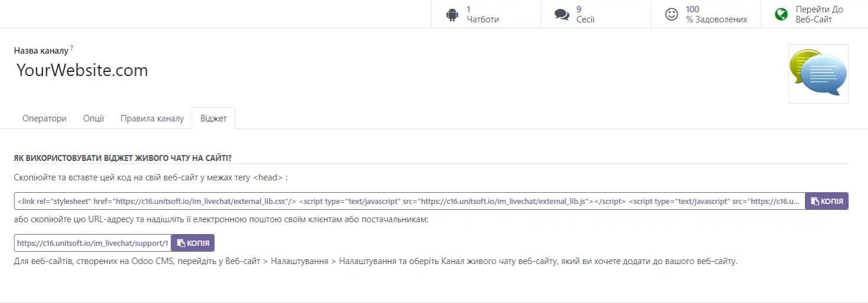Click the help question mark beside Назва каналу
This screenshot has width=868, height=303.
pos(72,48)
